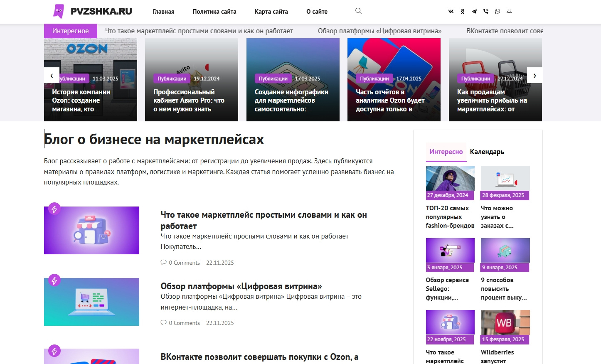Open ticker headline about what a marketplace is
601x364 pixels.
click(199, 31)
